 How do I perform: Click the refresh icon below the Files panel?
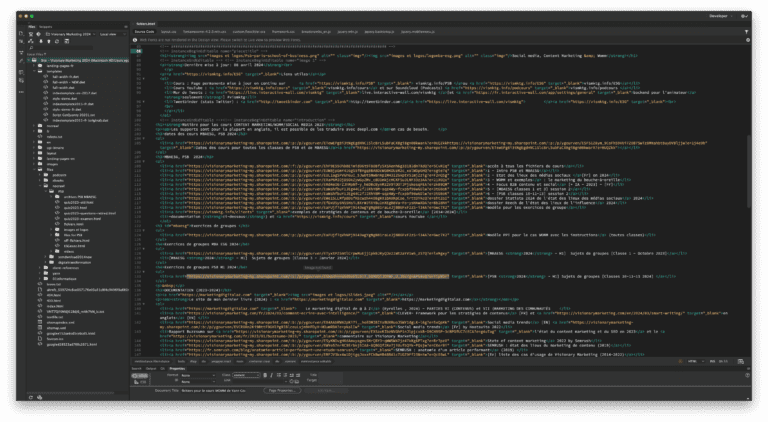[30, 397]
